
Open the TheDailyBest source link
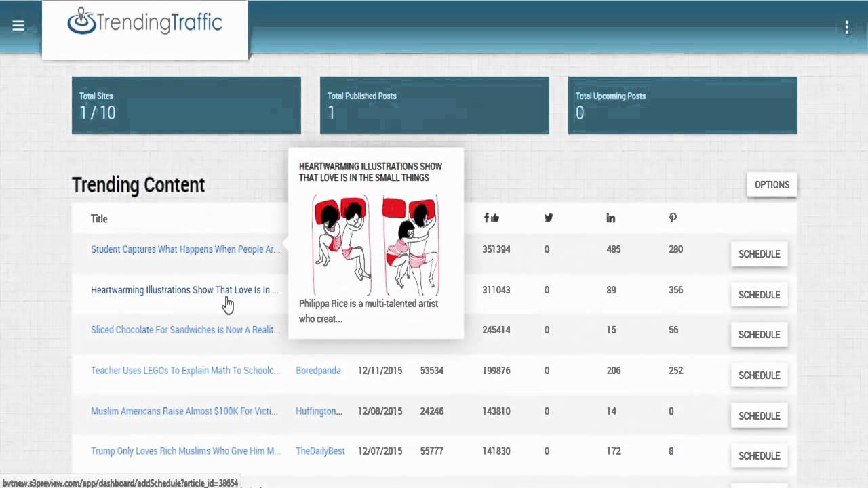[x=320, y=451]
